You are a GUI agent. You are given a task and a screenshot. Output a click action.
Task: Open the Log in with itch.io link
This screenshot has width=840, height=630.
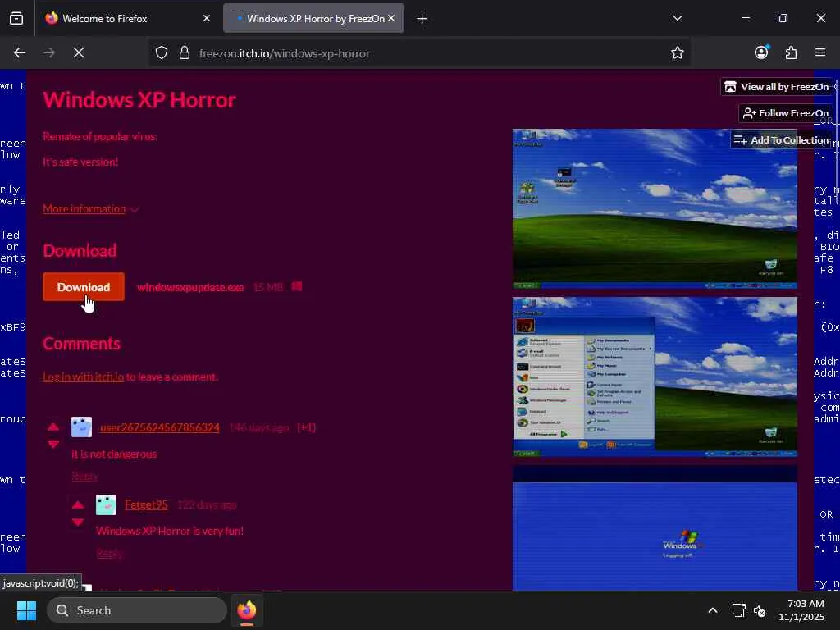coord(83,377)
